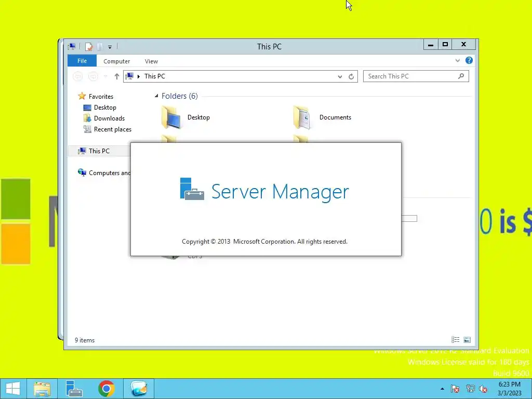
Task: Open Server Manager from the taskbar
Action: point(74,389)
